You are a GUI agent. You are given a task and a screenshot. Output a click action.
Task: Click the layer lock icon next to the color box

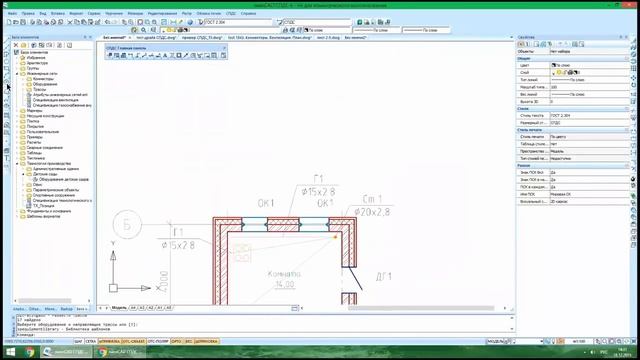coord(285,30)
